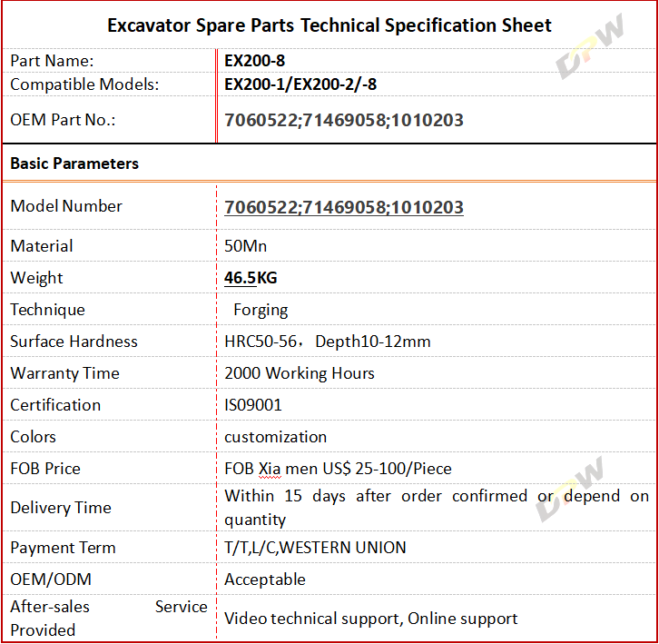Open the underlined Model Number 7060522;71469058;1010203

[x=344, y=207]
